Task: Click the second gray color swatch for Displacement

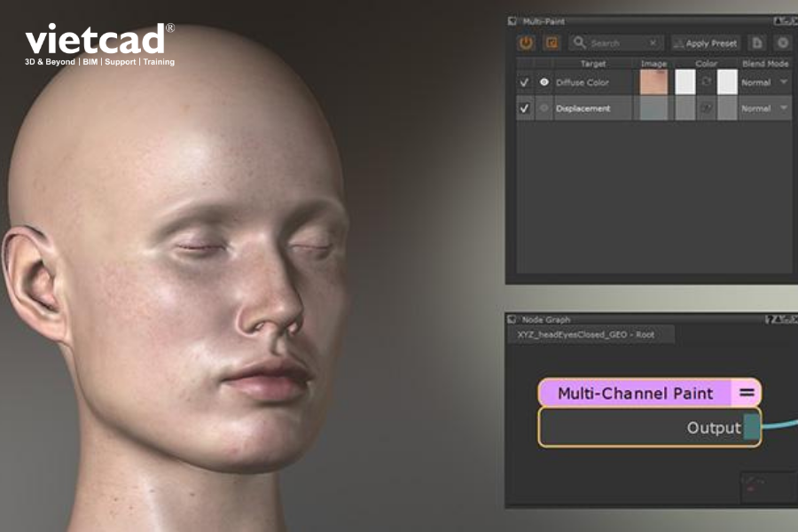Action: (x=727, y=108)
